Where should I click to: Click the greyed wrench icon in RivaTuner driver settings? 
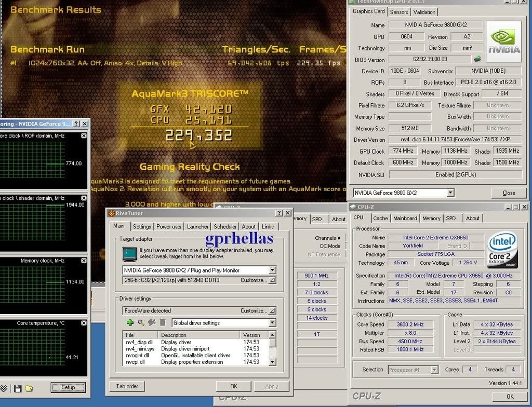pos(152,322)
